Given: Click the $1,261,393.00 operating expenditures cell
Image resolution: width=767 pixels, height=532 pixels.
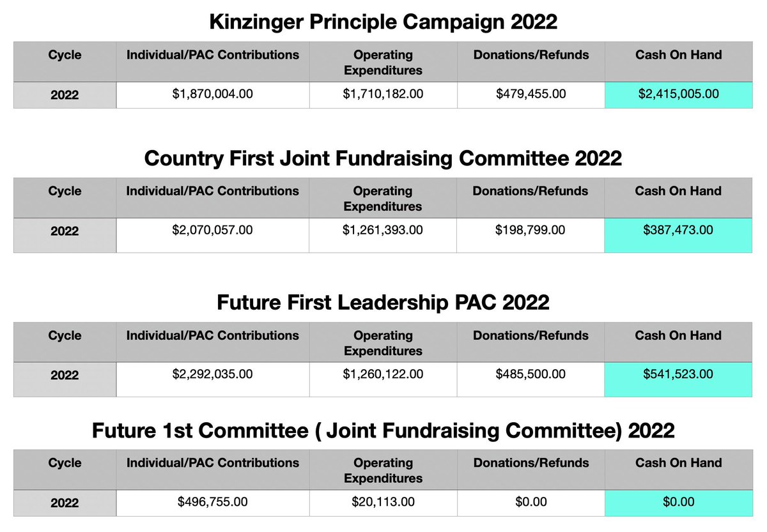Looking at the screenshot, I should point(383,231).
